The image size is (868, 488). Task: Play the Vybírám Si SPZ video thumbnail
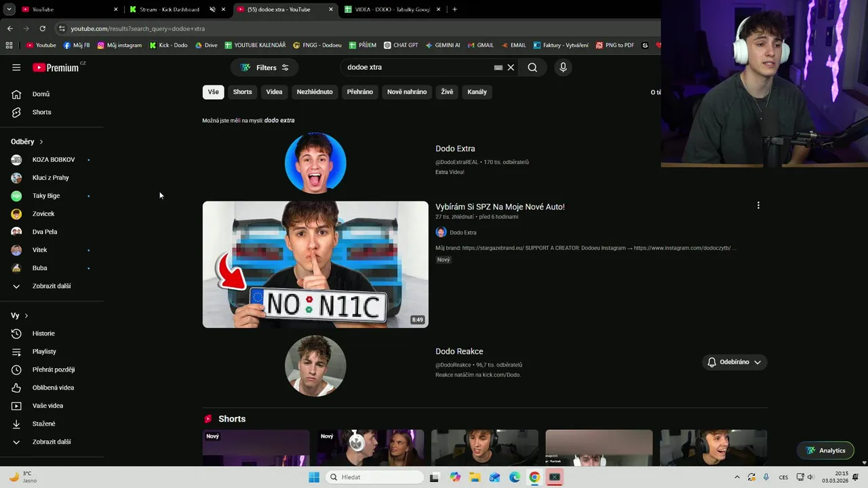pyautogui.click(x=315, y=264)
